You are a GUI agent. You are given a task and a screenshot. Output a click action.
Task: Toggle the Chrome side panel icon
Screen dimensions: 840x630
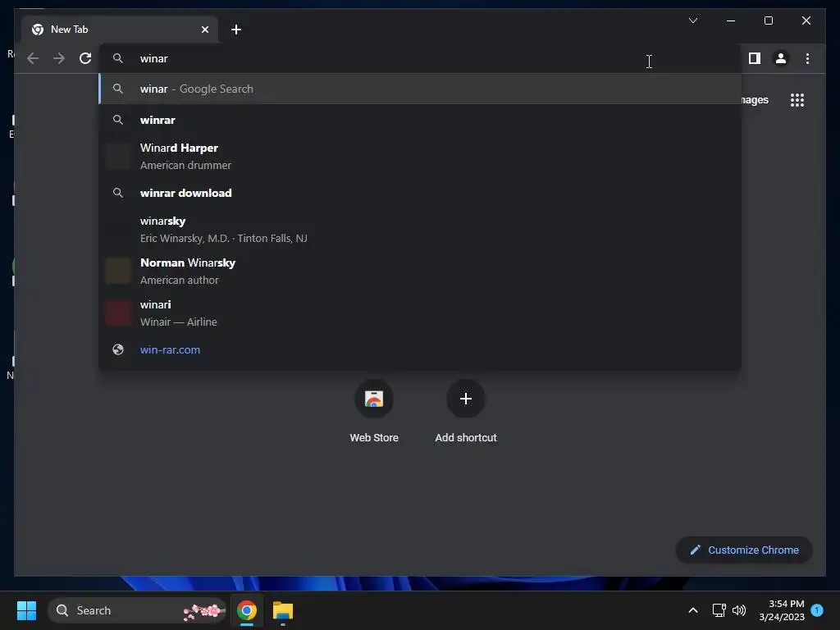[x=755, y=58]
